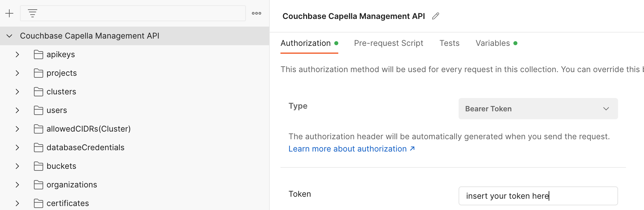
Task: Click the three-dots menu near the search bar
Action: (x=256, y=14)
